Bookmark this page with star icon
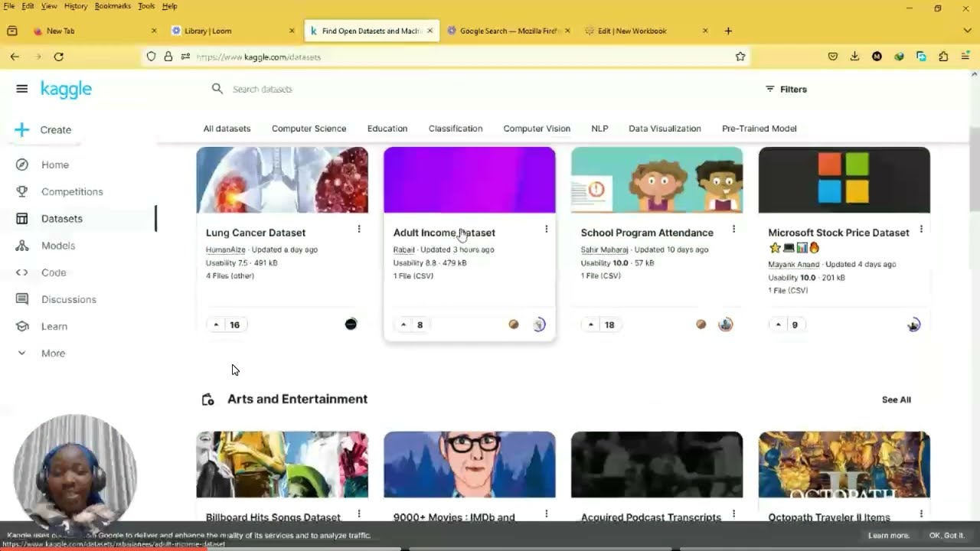Screen dimensions: 980x551 [740, 57]
